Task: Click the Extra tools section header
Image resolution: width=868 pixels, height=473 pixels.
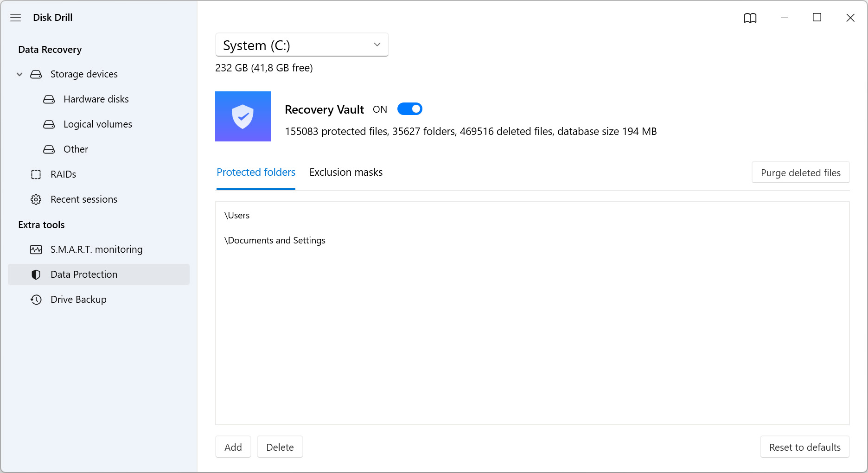Action: pyautogui.click(x=41, y=225)
